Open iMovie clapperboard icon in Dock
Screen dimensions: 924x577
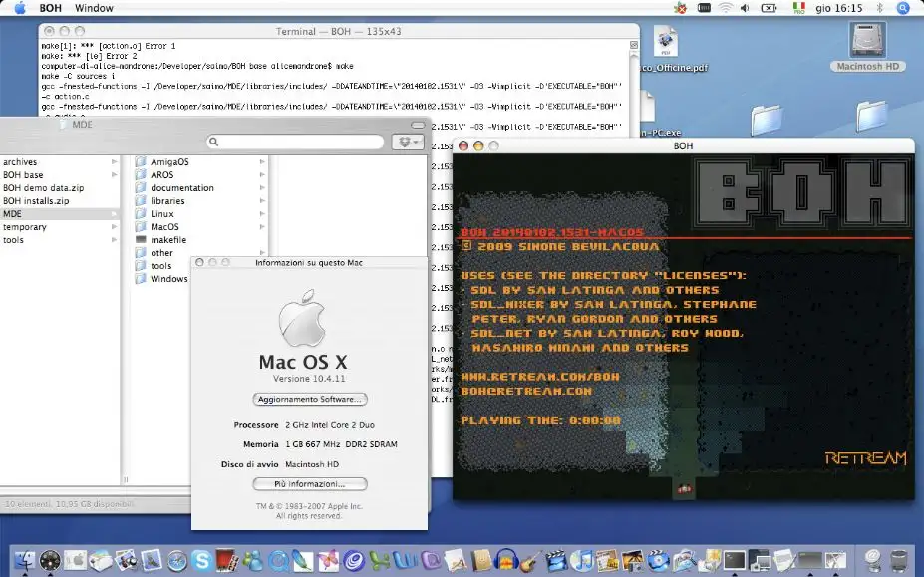[556, 560]
